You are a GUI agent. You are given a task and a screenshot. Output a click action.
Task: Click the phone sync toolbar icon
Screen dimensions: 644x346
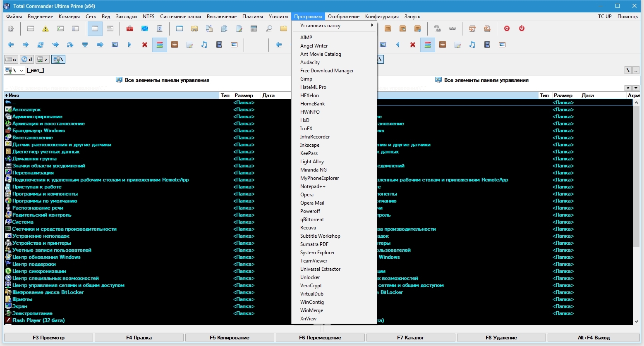pyautogui.click(x=160, y=29)
